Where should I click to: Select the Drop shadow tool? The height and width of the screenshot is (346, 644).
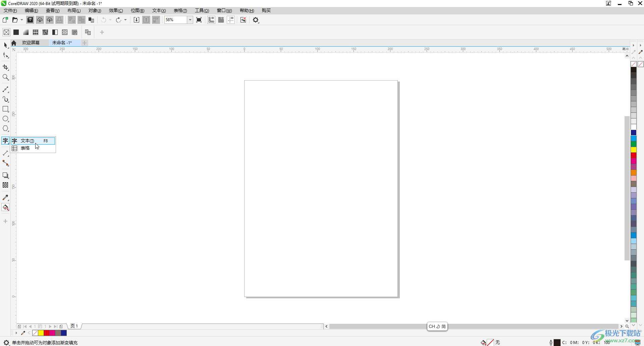pos(5,175)
